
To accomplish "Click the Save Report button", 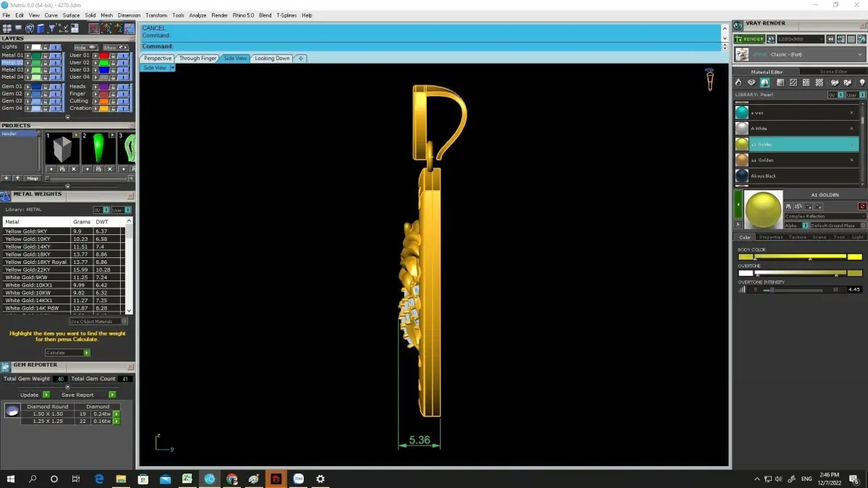I will [x=88, y=395].
